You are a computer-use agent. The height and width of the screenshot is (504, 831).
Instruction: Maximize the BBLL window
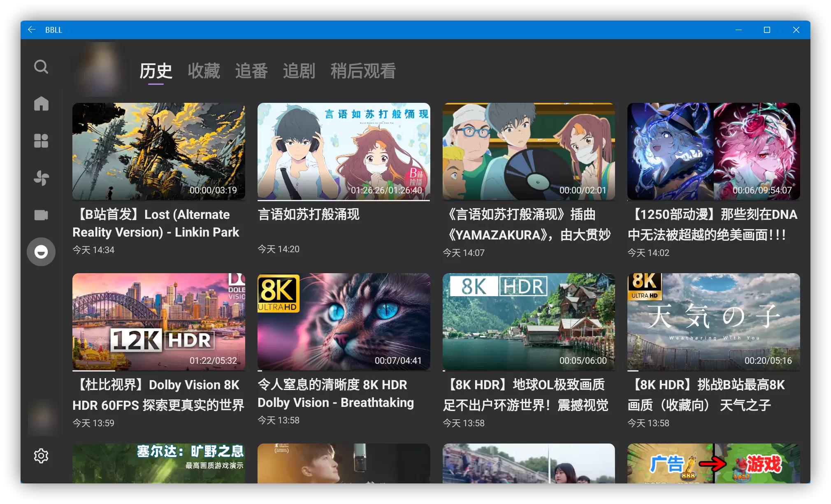[x=767, y=30]
